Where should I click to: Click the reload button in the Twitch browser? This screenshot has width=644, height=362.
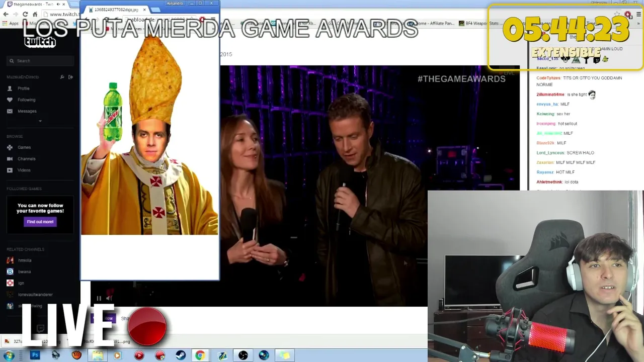25,14
